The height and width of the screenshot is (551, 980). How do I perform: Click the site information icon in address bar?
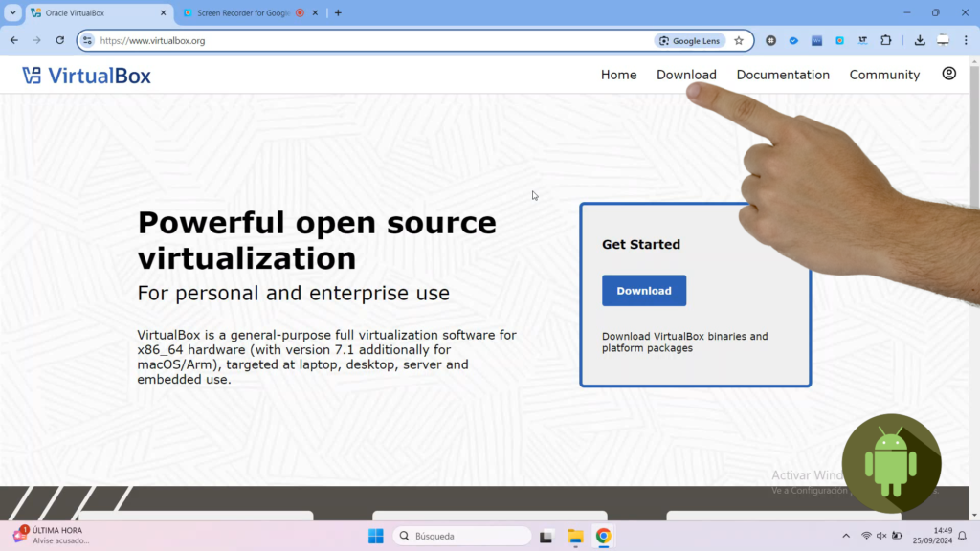pyautogui.click(x=88, y=41)
